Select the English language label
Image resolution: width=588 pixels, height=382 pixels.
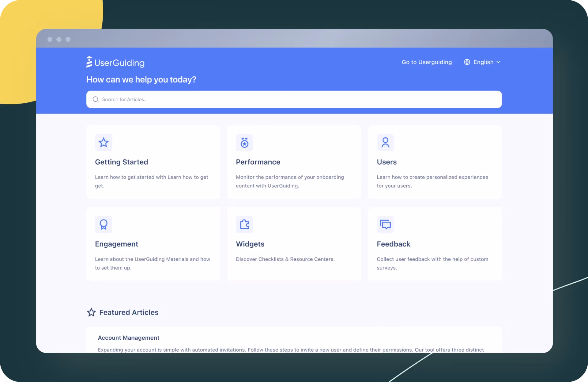point(483,62)
